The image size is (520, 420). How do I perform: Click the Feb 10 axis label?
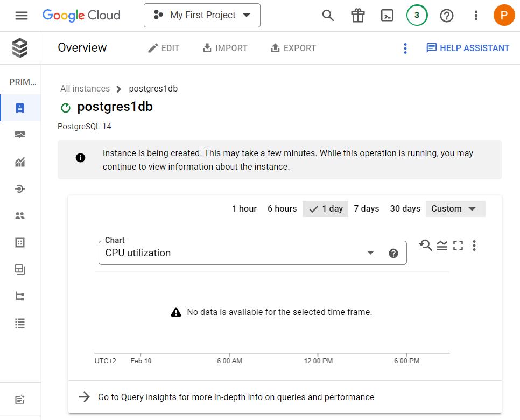tap(141, 361)
